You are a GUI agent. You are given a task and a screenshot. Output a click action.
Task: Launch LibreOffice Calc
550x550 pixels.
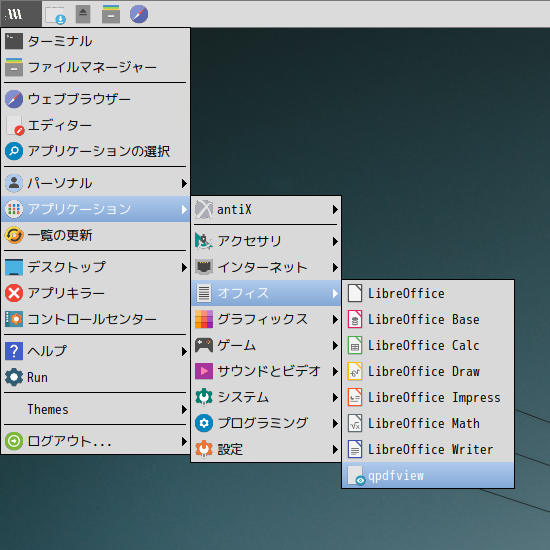point(428,346)
